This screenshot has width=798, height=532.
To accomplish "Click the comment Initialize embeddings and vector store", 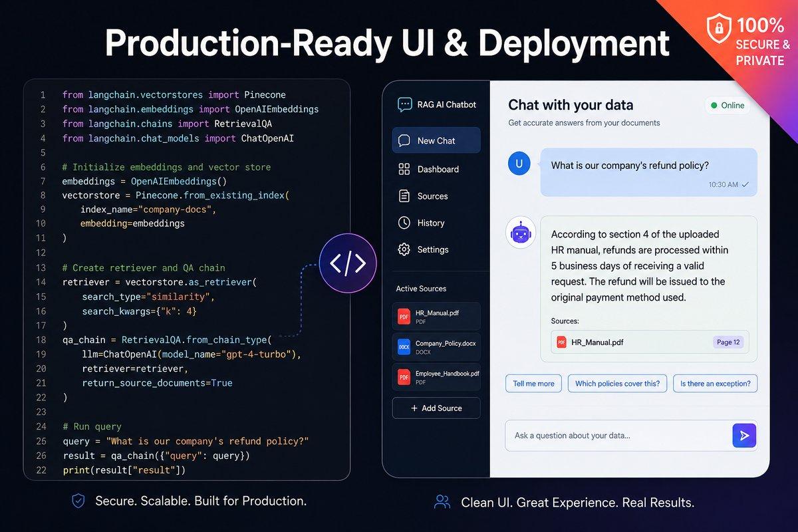I will point(166,167).
